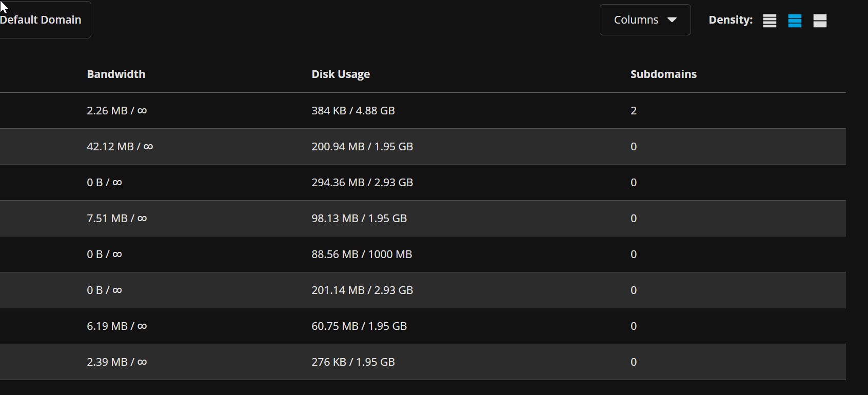
Task: Select the row with 42.12 MB bandwidth
Action: 120,147
